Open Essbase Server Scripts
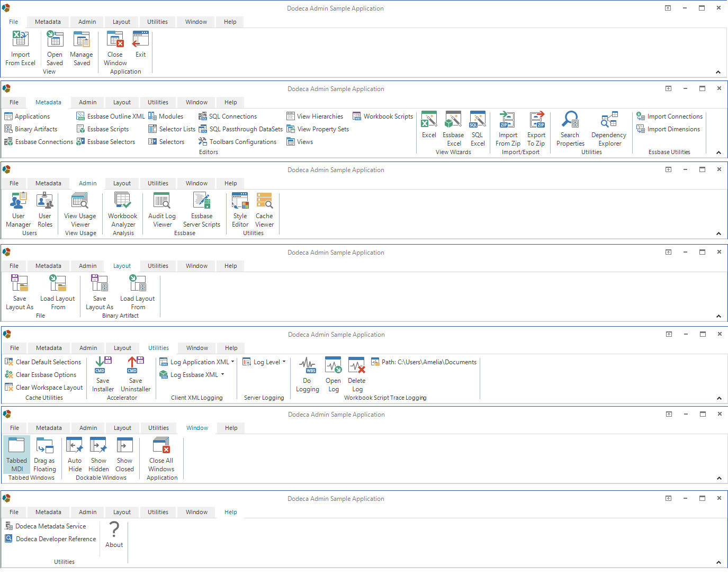Screen dimensions: 728x575 click(x=202, y=210)
